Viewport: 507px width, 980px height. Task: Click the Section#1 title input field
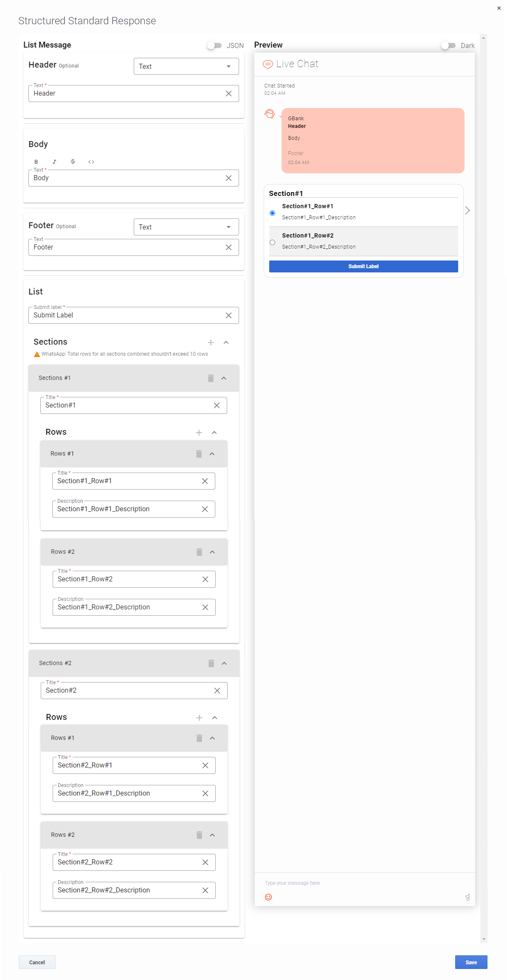coord(127,405)
